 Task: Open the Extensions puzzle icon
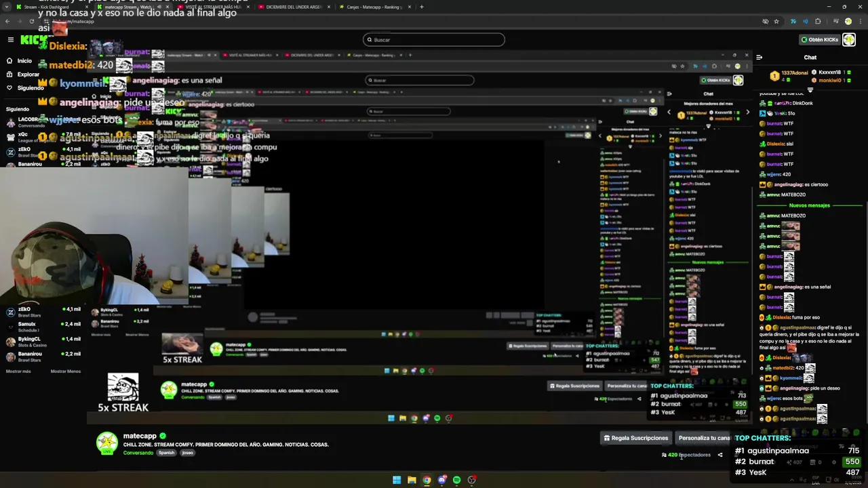(x=818, y=21)
